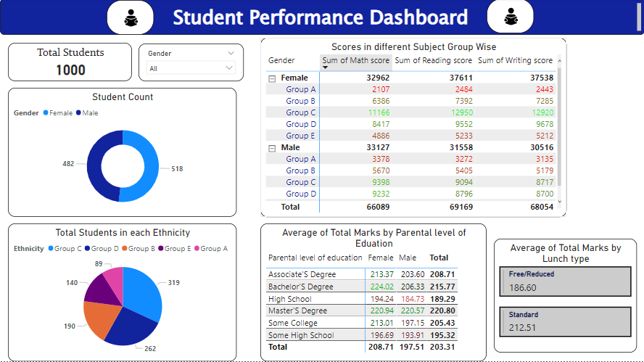Click the Group A legend marker in Ethnicity chart
Screen dimensions: 644x362
coord(196,249)
